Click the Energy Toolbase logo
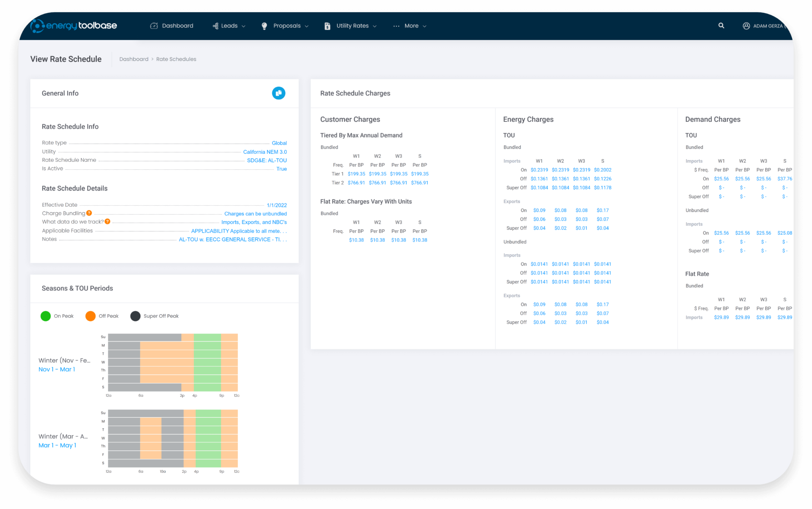The height and width of the screenshot is (509, 812). coord(74,26)
